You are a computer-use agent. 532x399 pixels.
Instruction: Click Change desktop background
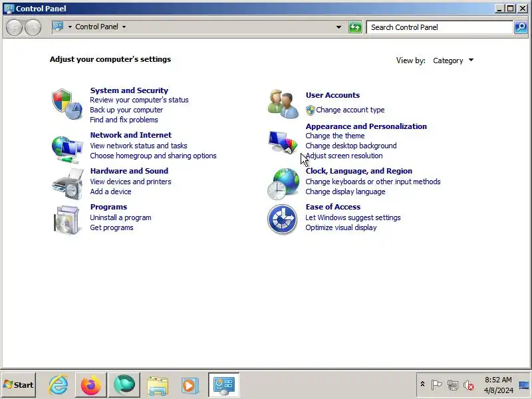[351, 146]
